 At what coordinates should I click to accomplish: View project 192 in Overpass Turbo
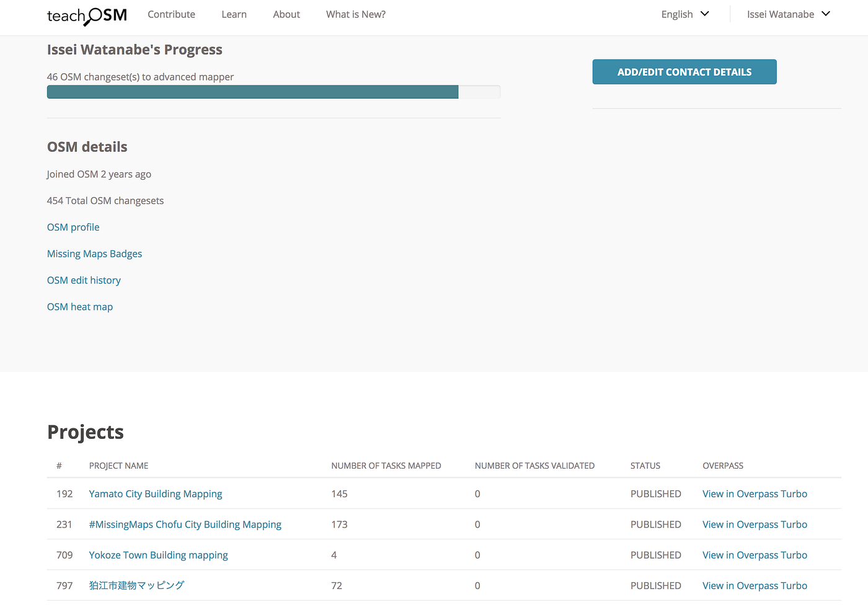coord(755,493)
